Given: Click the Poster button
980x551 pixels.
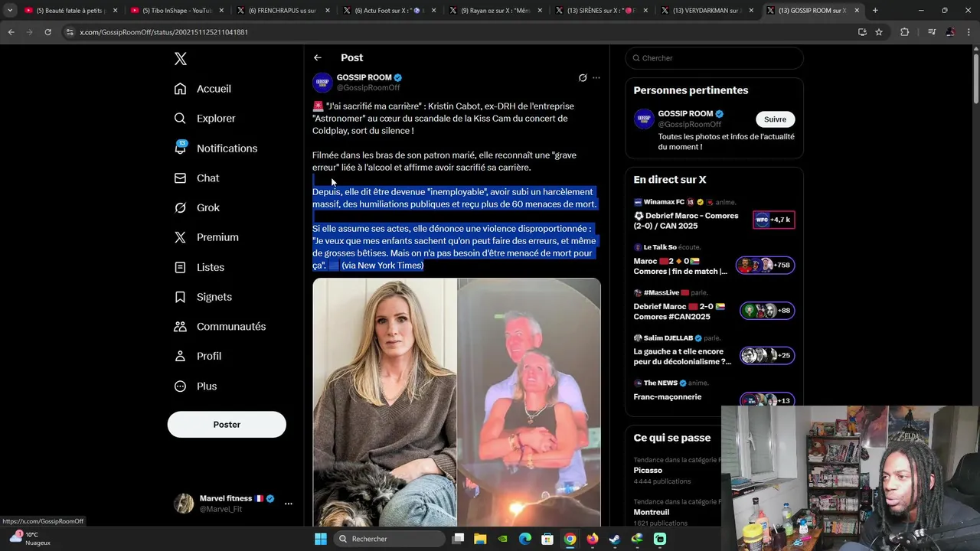Looking at the screenshot, I should 227,425.
